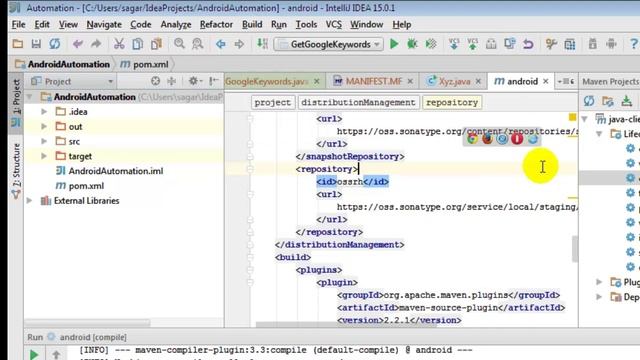Open the GetGoogleKeywords run configuration dropdown
Screen dimensions: 640x360
(329, 44)
